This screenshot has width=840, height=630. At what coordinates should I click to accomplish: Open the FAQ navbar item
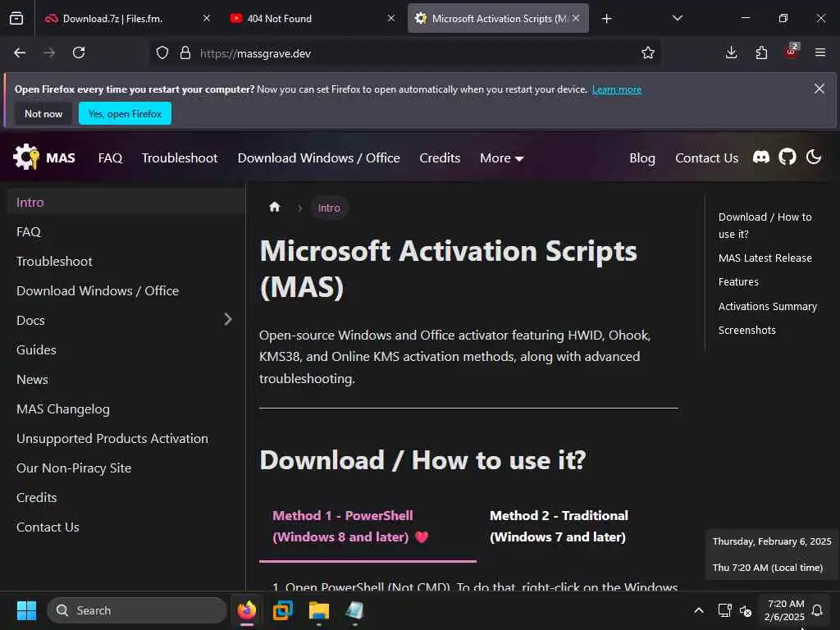111,158
